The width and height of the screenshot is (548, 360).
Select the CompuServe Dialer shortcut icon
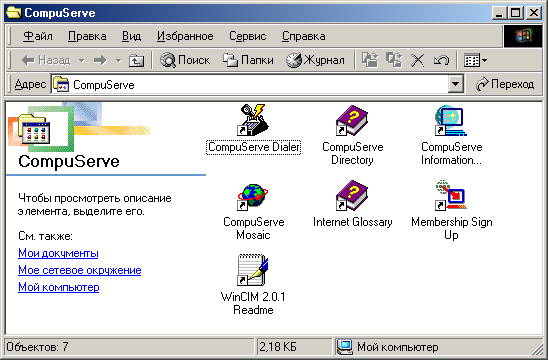tap(253, 120)
